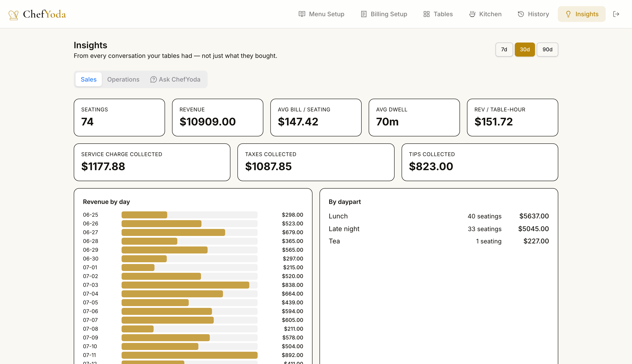
Task: Click the ChefYoda brand name
Action: coord(45,14)
